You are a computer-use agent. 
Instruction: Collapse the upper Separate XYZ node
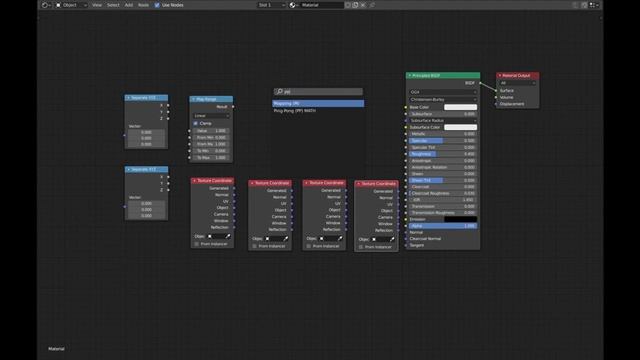click(129, 98)
